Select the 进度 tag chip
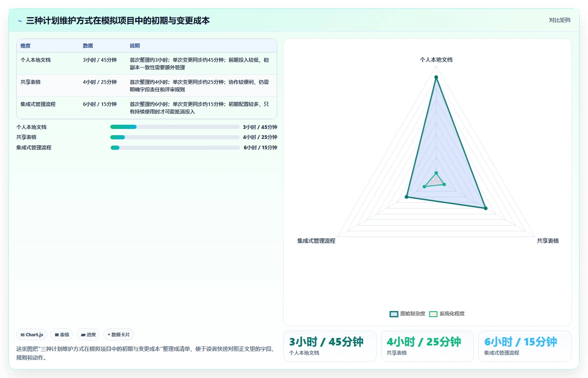Screen dimensions: 588x378 click(x=88, y=335)
